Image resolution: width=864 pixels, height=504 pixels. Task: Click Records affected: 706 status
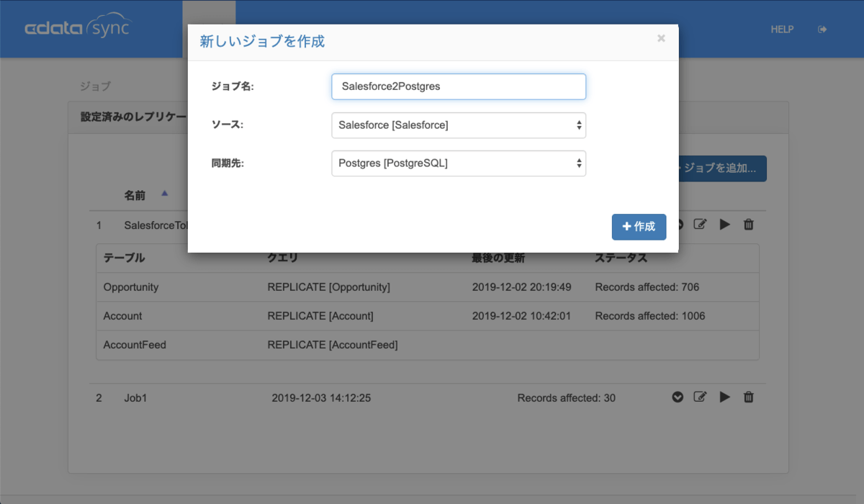tap(647, 287)
